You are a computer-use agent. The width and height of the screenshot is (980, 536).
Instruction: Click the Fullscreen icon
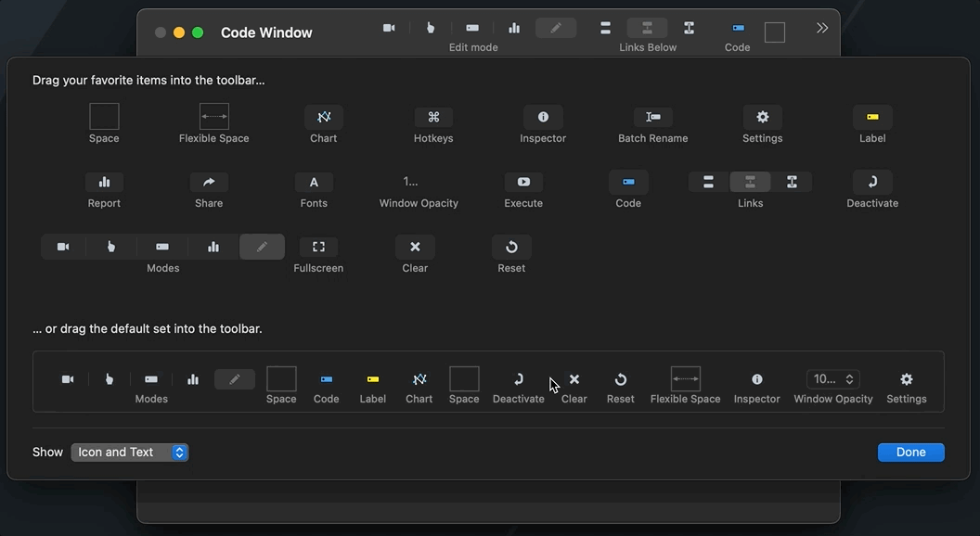pos(318,247)
